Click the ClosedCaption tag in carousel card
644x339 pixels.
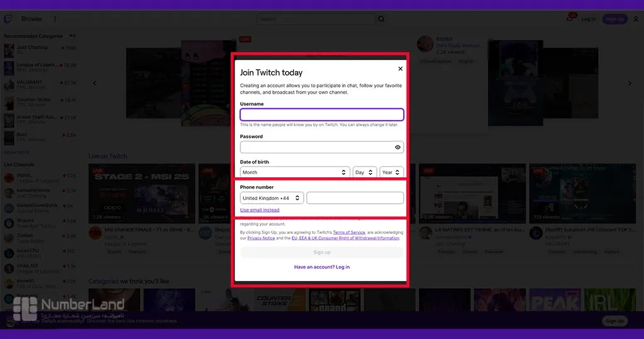pyautogui.click(x=435, y=61)
